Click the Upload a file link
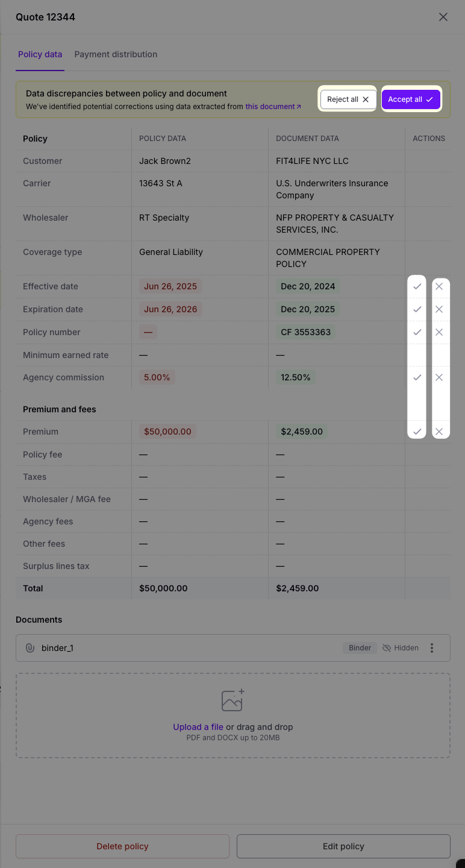This screenshot has width=465, height=868. (198, 727)
